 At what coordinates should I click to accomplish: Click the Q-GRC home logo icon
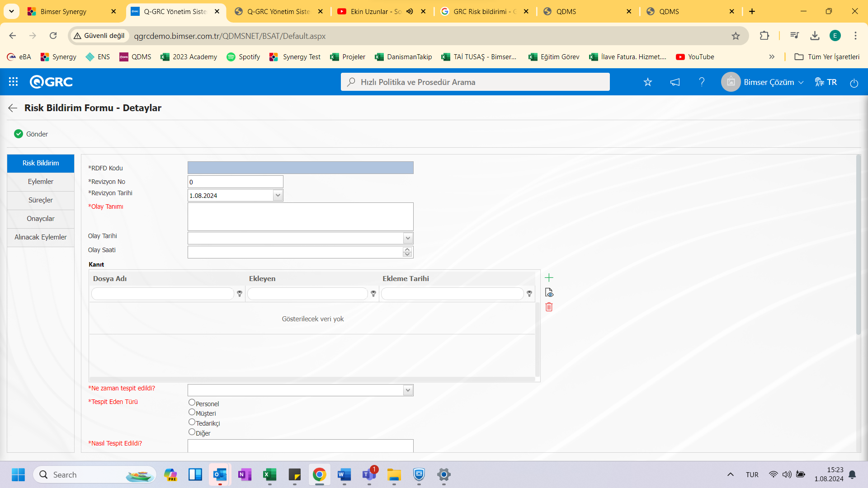point(51,82)
